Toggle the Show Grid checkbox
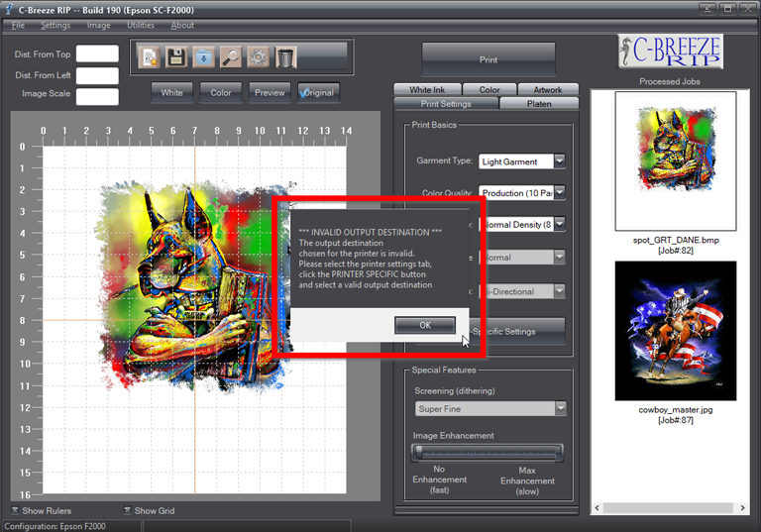761x532 pixels. 127,510
